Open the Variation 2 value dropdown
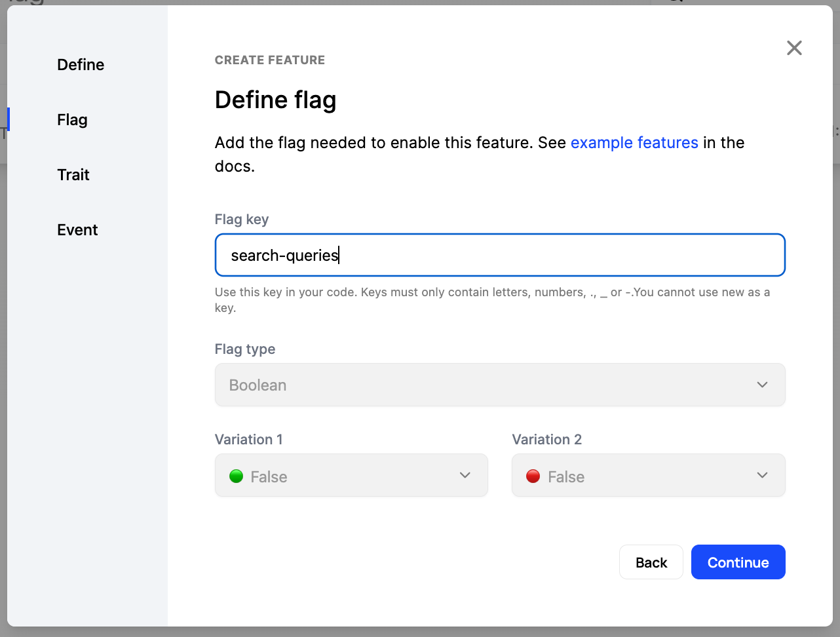Viewport: 840px width, 637px height. 648,475
